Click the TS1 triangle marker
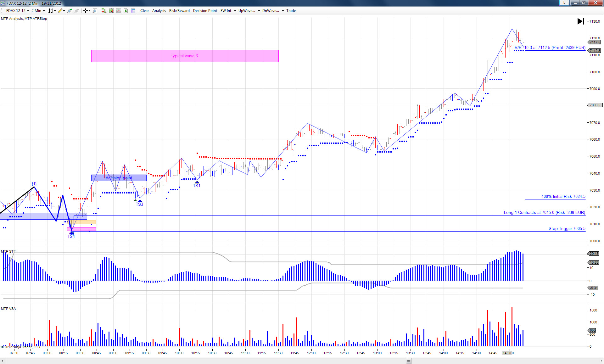This screenshot has width=604, height=364. 197,182
